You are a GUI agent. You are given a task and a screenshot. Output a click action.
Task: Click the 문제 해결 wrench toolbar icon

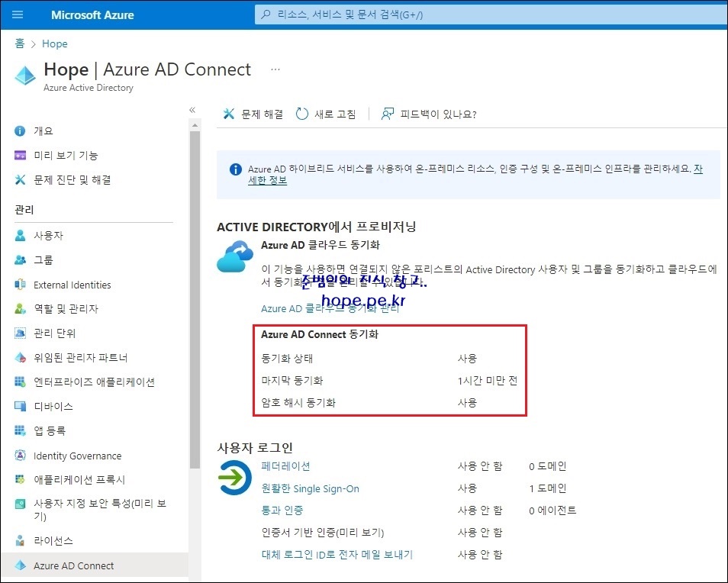(228, 114)
